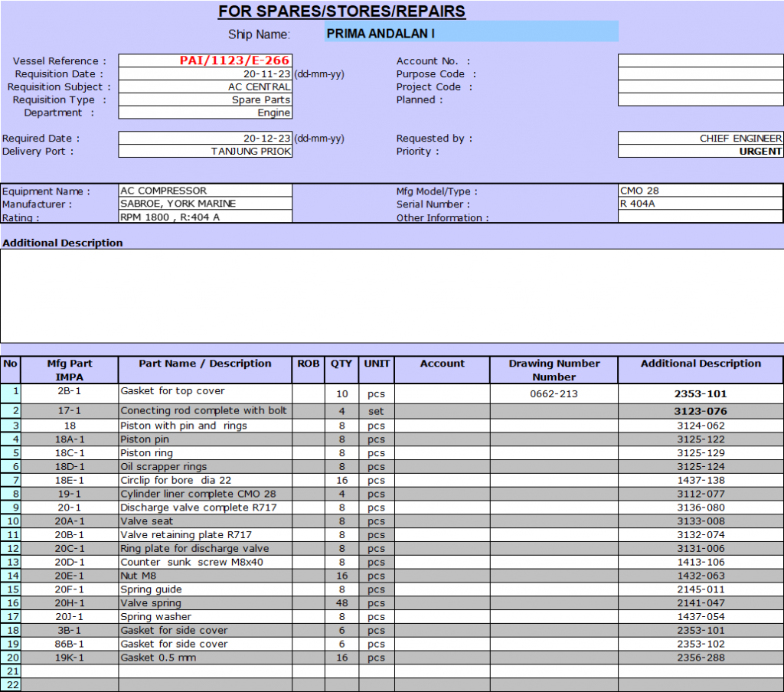Click the Requested by field CHIEF ENGINEER
The image size is (784, 692).
[700, 139]
